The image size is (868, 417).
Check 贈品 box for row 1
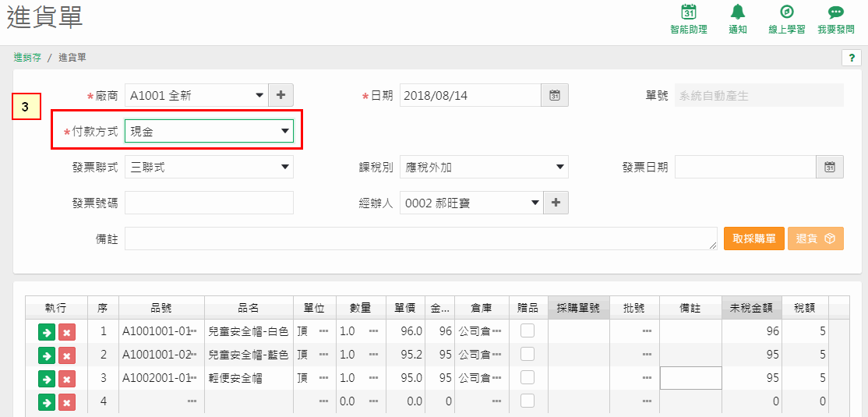point(528,330)
